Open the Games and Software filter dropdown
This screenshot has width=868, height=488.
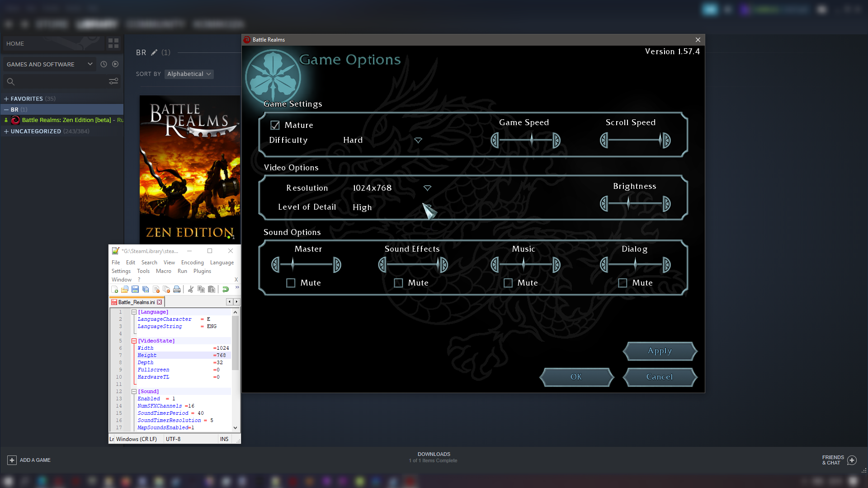coord(50,64)
